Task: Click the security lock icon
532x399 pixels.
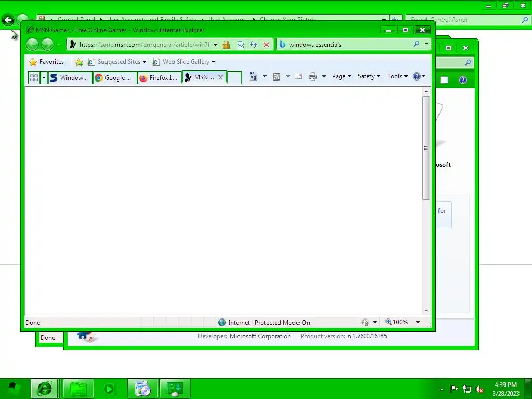Action: click(227, 45)
